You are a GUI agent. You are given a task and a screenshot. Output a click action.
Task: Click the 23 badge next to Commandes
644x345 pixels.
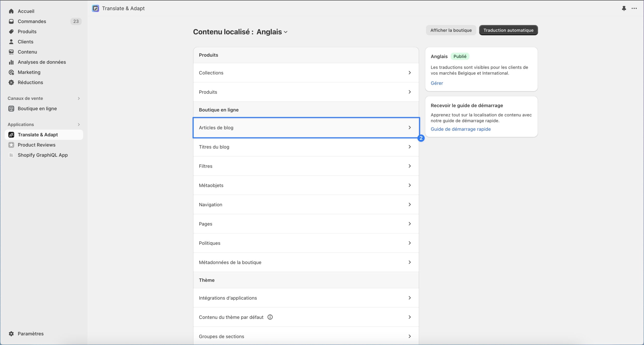76,21
